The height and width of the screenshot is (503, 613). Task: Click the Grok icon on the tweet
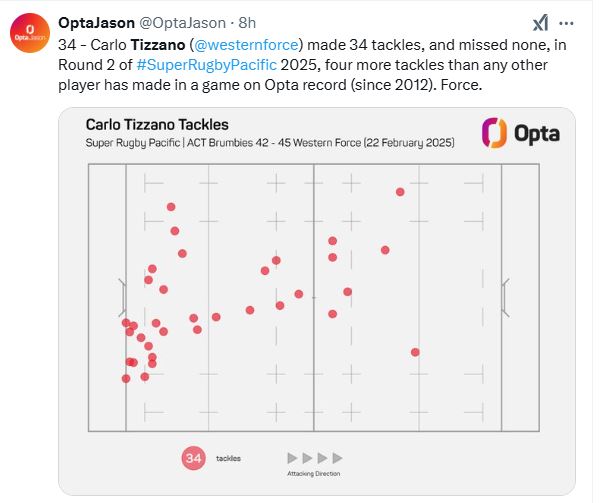[540, 23]
